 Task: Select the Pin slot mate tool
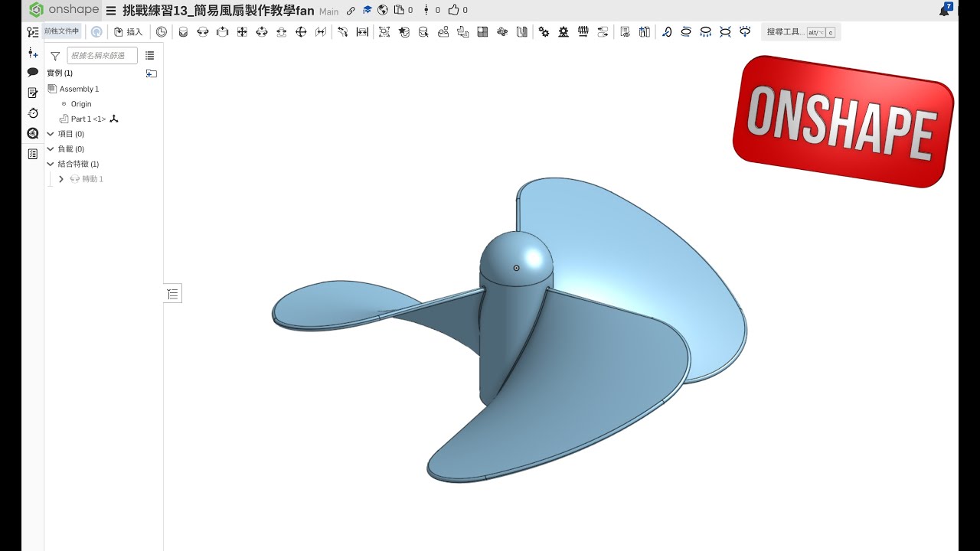[x=282, y=32]
